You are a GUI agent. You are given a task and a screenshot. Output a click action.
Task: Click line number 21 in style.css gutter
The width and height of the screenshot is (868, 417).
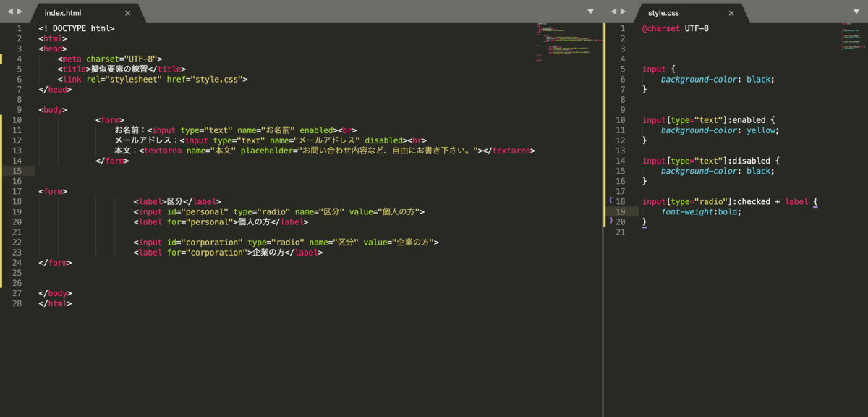point(621,232)
